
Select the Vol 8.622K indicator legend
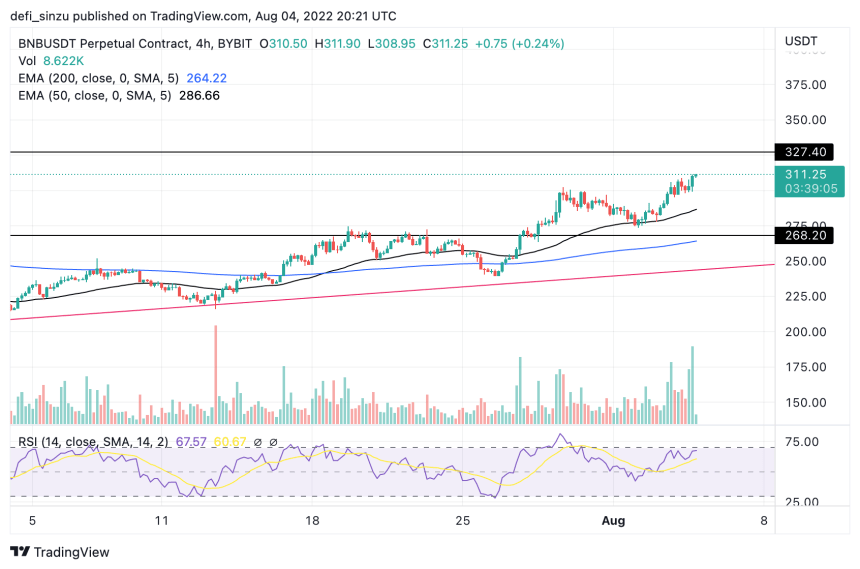(x=51, y=60)
